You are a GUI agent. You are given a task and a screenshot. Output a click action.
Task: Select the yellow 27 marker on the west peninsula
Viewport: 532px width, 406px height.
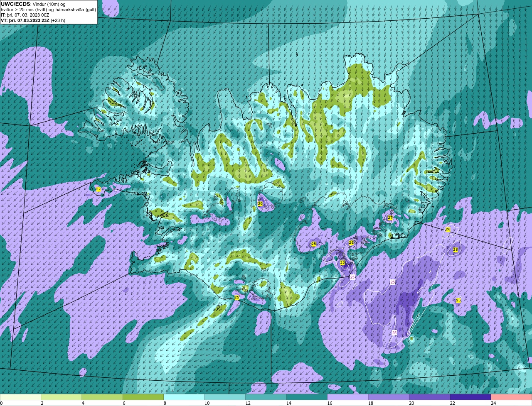pyautogui.click(x=99, y=189)
